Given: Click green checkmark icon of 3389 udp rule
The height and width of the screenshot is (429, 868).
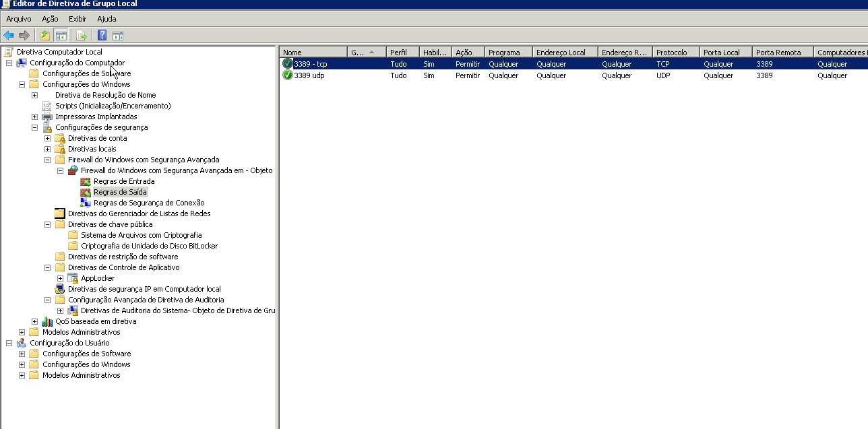Looking at the screenshot, I should pyautogui.click(x=288, y=75).
